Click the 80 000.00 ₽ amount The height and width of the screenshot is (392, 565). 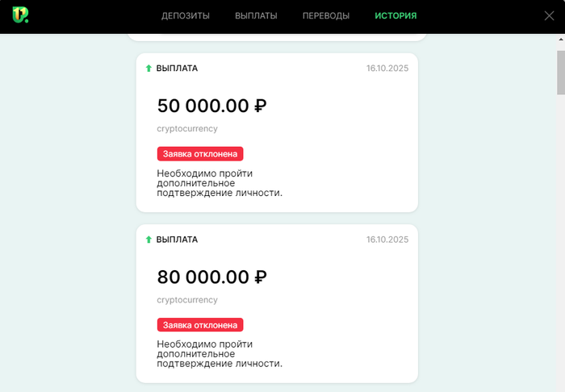(x=211, y=277)
